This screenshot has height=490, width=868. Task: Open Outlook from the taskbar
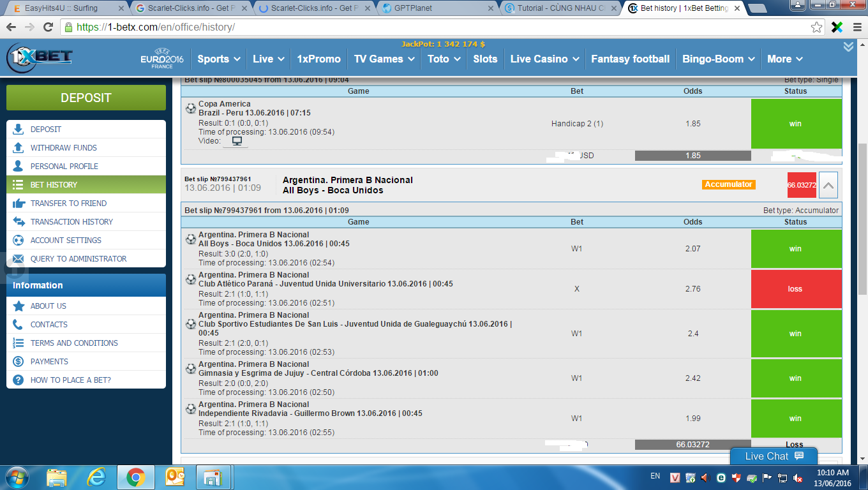174,477
